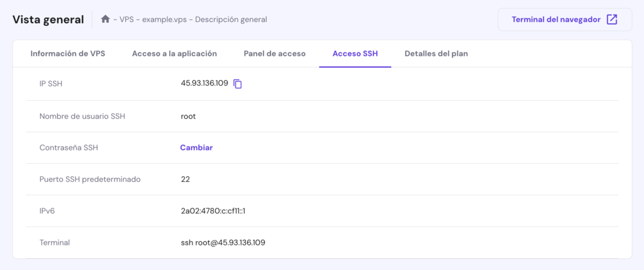Select the Panel de acceso tab
This screenshot has height=270, width=644.
275,53
